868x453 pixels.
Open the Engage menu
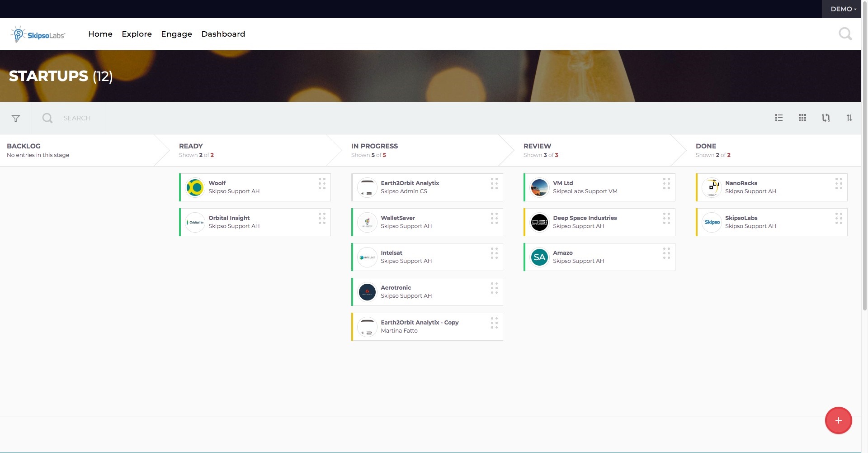(176, 34)
